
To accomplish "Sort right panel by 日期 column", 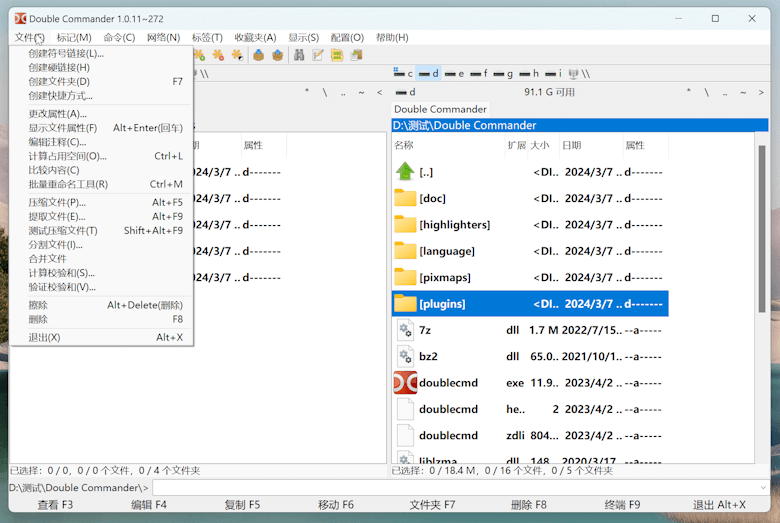I will coord(591,145).
